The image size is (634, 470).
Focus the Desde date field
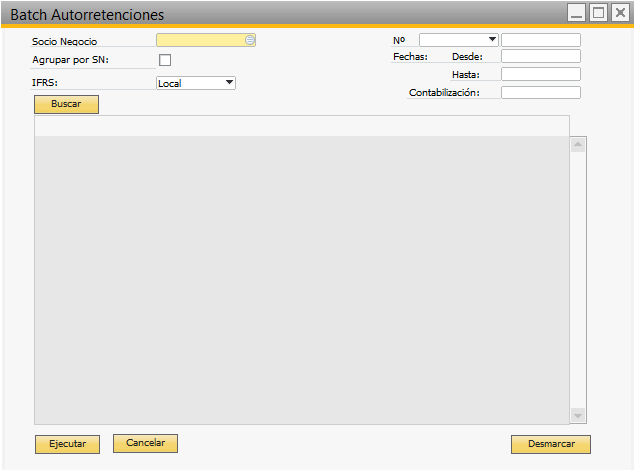540,57
